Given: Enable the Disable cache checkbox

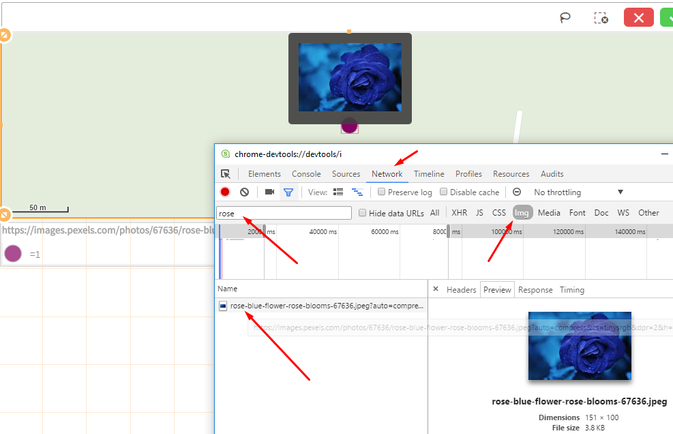Looking at the screenshot, I should 443,191.
